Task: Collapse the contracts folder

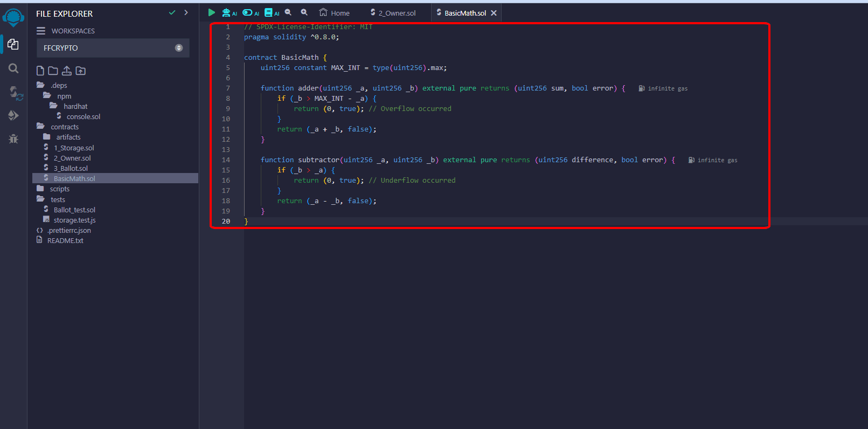Action: [57, 127]
